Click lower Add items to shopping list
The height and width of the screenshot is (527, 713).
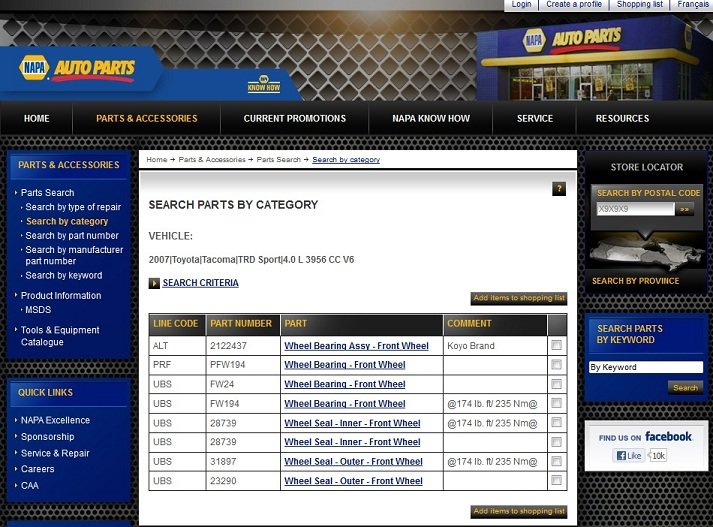tap(519, 512)
